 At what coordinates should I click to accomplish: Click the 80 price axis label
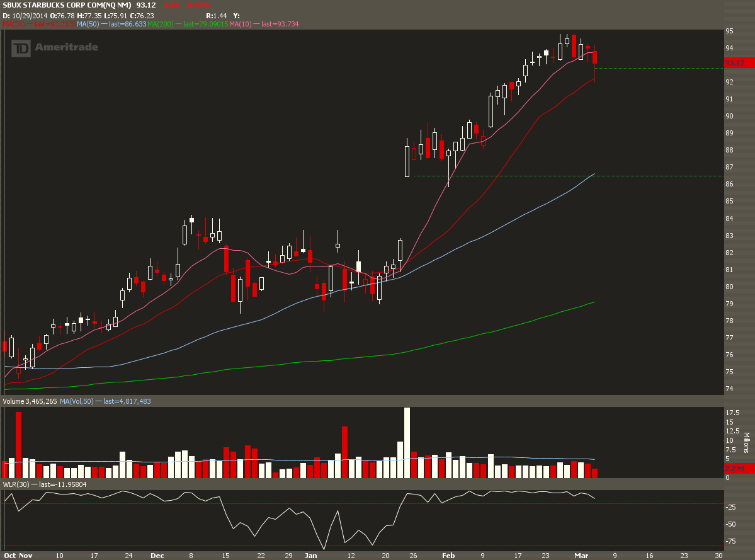click(729, 287)
